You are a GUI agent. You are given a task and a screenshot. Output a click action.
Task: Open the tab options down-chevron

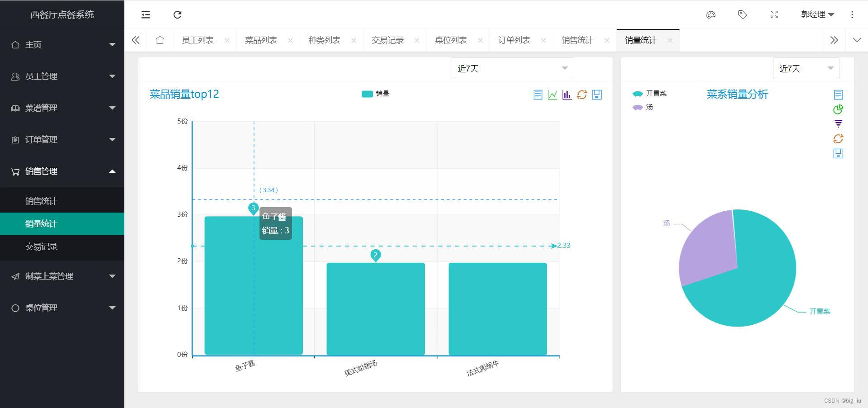click(x=857, y=40)
